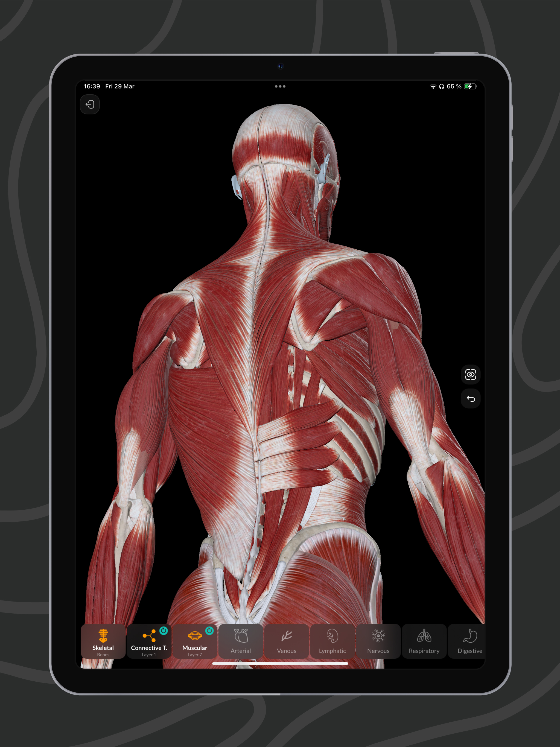
Task: Tap the Wi-Fi icon in status bar
Action: [433, 87]
